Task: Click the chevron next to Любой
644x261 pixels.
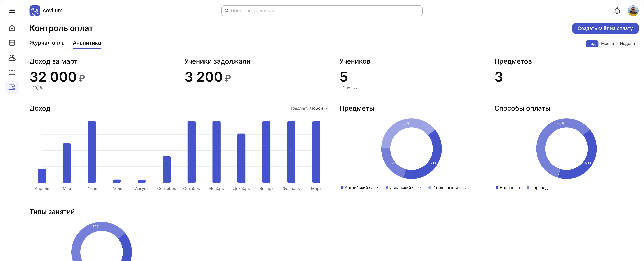Action: (x=327, y=108)
